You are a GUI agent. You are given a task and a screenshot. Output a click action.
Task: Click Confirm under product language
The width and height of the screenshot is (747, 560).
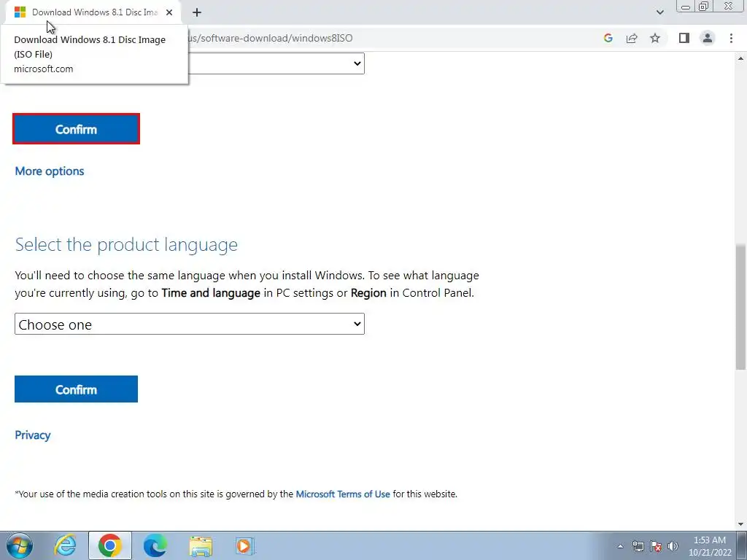tap(76, 389)
